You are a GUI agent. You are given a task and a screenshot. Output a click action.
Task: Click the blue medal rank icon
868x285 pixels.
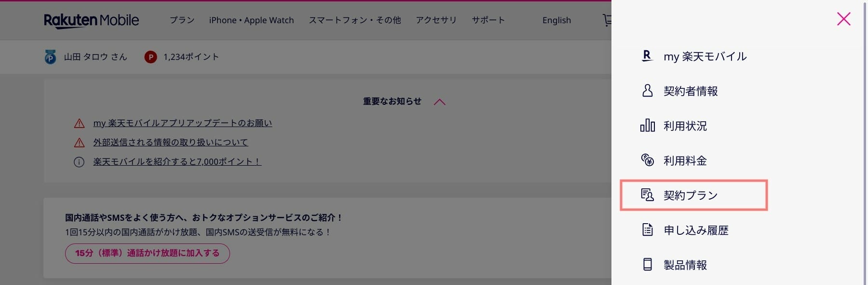50,57
